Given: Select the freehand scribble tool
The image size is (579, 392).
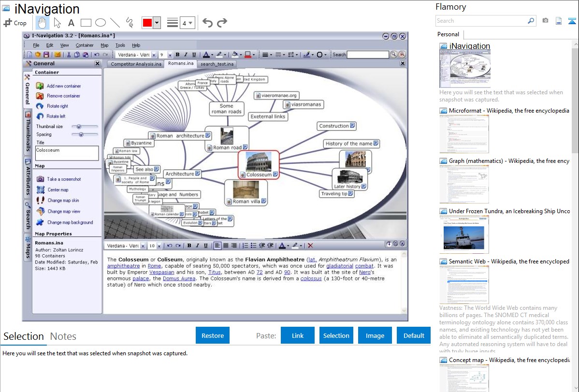Looking at the screenshot, I should pyautogui.click(x=130, y=23).
